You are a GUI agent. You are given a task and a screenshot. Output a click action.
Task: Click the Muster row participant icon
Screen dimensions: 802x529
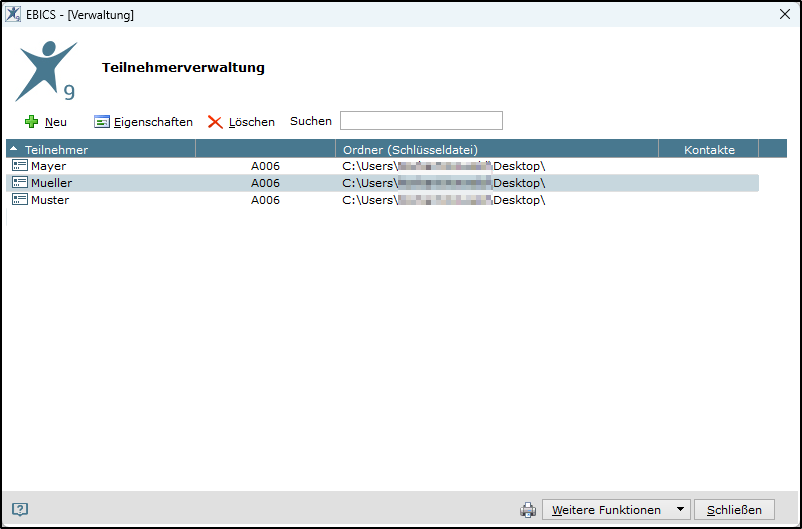click(x=20, y=199)
